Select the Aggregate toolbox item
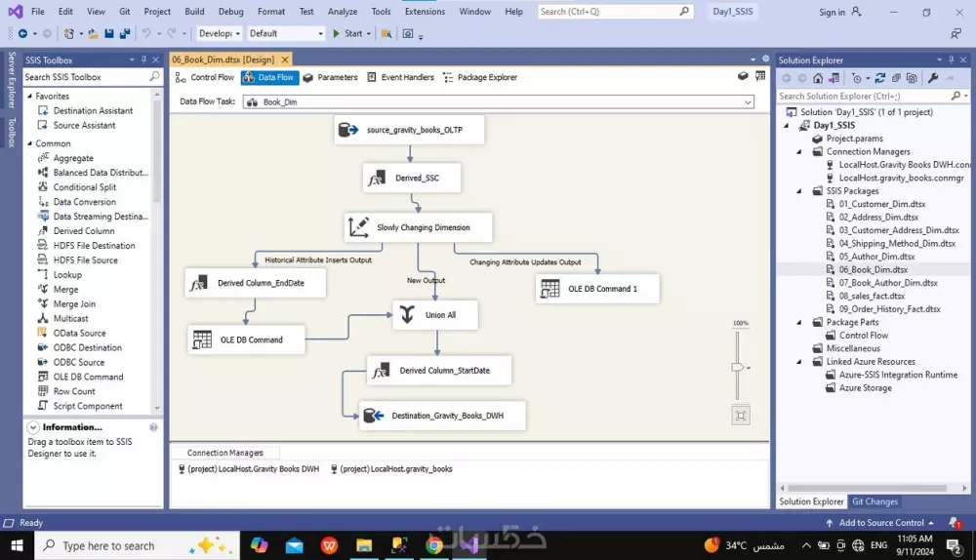Screen dimensions: 976x560 (x=73, y=158)
